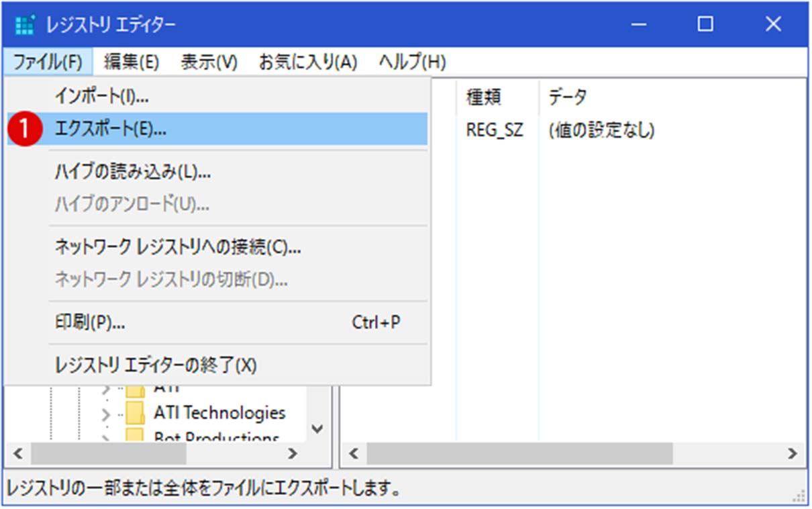Screen dimensions: 812x509
Task: Select 印刷(P)... menu item
Action: [x=217, y=322]
